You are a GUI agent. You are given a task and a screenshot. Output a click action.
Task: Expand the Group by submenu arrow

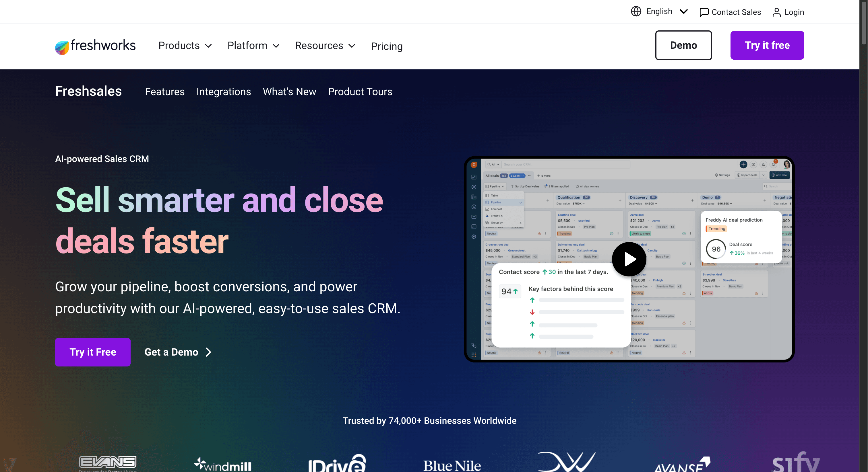click(521, 223)
